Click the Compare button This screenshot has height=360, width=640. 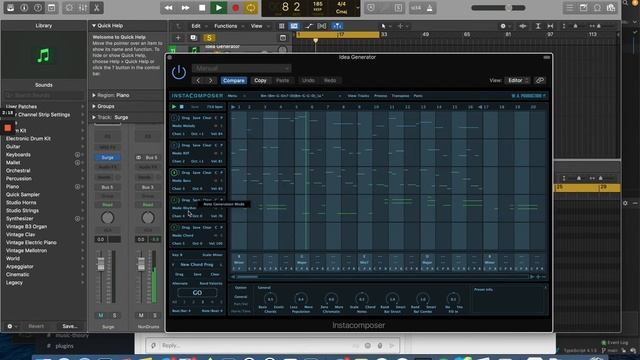click(234, 80)
